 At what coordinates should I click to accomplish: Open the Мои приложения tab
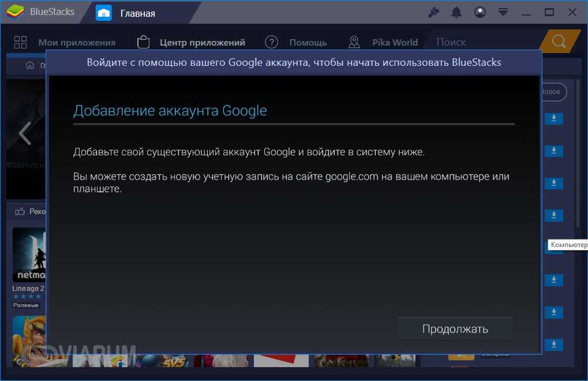65,42
